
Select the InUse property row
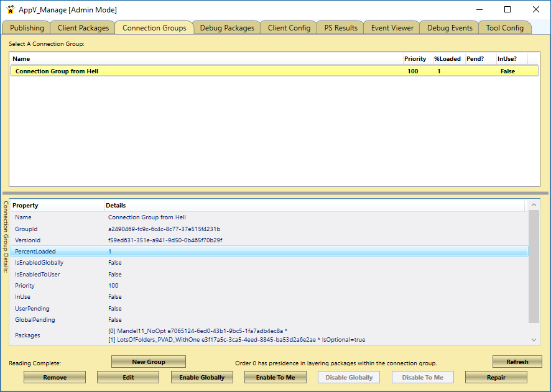269,296
